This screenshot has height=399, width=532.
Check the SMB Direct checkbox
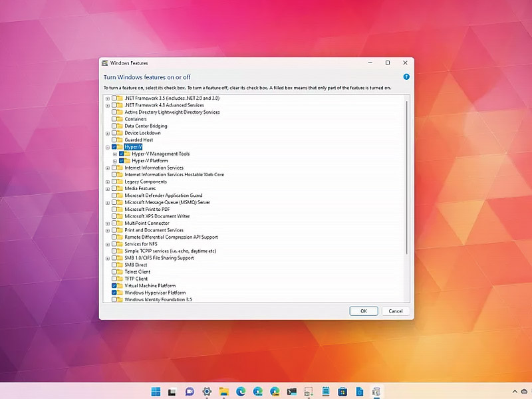pos(114,265)
